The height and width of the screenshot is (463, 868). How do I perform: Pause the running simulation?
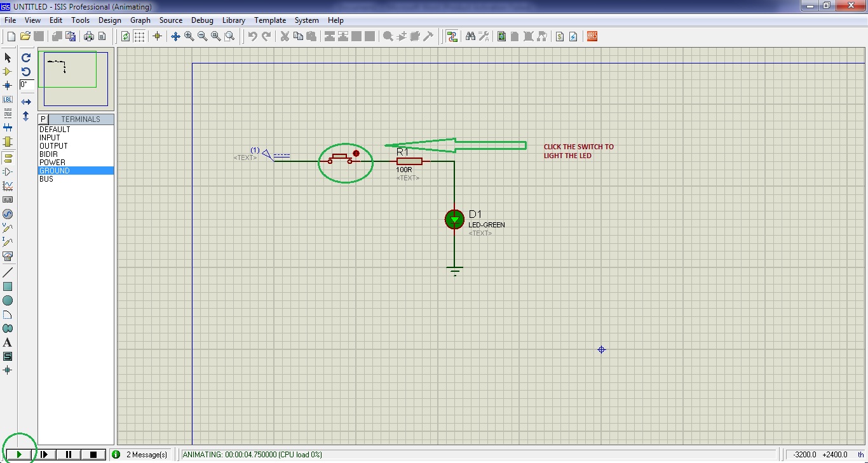(x=68, y=454)
